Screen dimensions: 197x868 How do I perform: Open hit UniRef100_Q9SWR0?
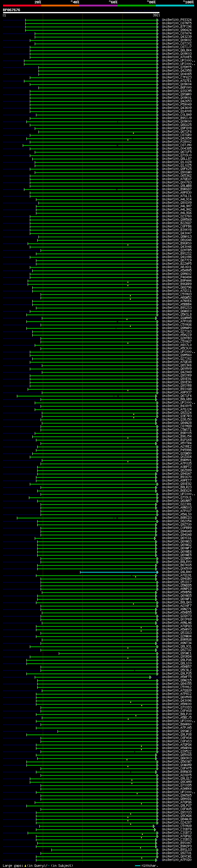click(176, 94)
